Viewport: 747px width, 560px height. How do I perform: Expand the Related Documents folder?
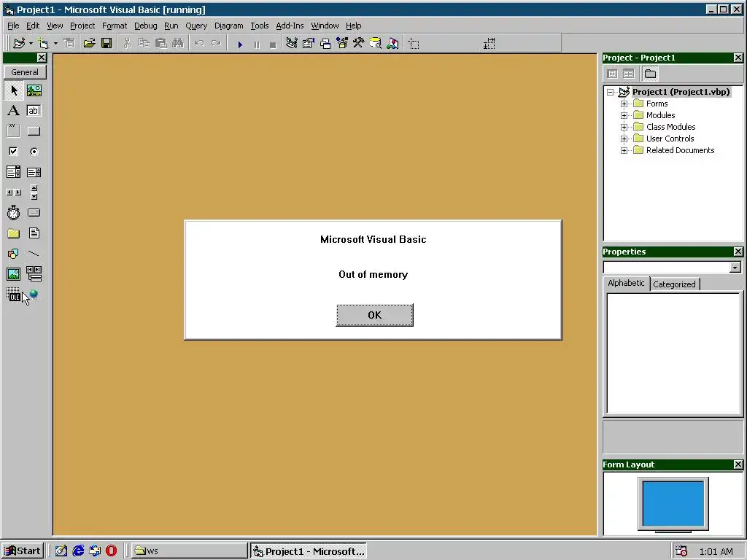[624, 150]
